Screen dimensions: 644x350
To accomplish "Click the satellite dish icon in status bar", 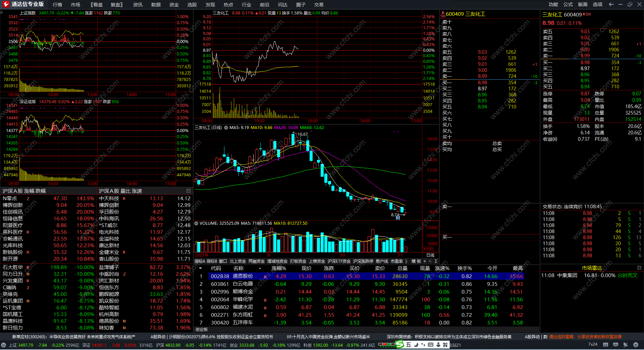I will click(626, 345).
